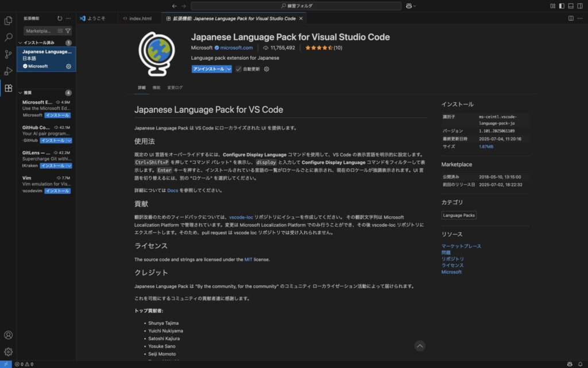Image resolution: width=588 pixels, height=368 pixels.
Task: Open the Microsoft resource link
Action: point(451,272)
